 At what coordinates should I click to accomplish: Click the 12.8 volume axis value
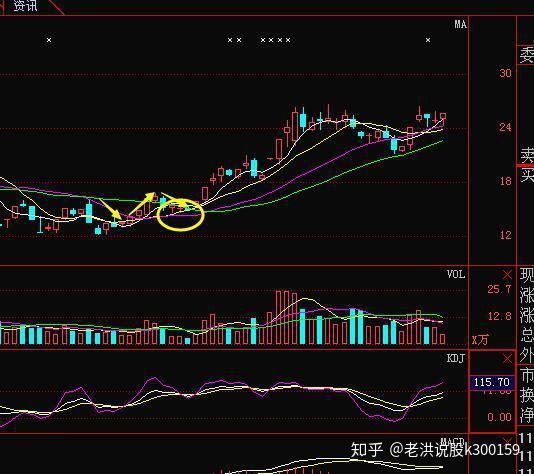pos(500,316)
